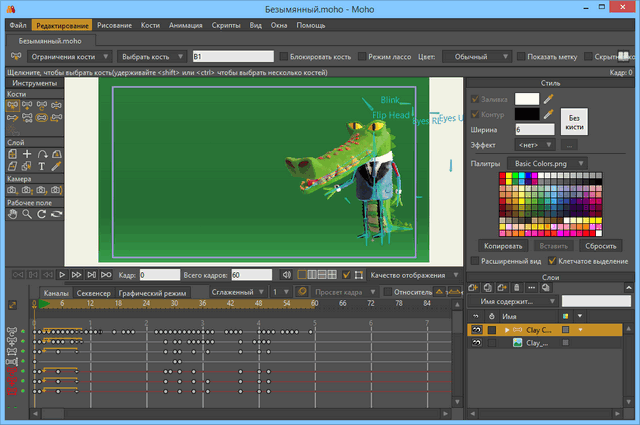Toggle the Расширенный вид checkbox
640x425 pixels.
click(476, 260)
